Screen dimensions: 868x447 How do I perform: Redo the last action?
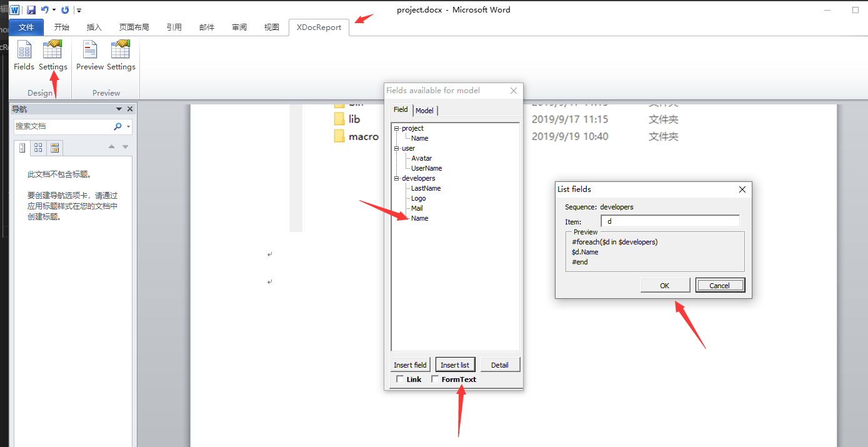click(x=65, y=10)
